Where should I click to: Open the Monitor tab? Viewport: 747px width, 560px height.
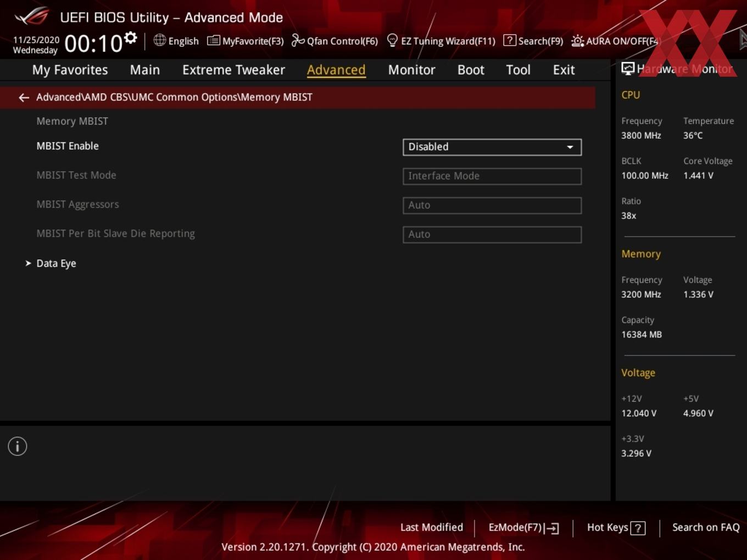tap(411, 70)
